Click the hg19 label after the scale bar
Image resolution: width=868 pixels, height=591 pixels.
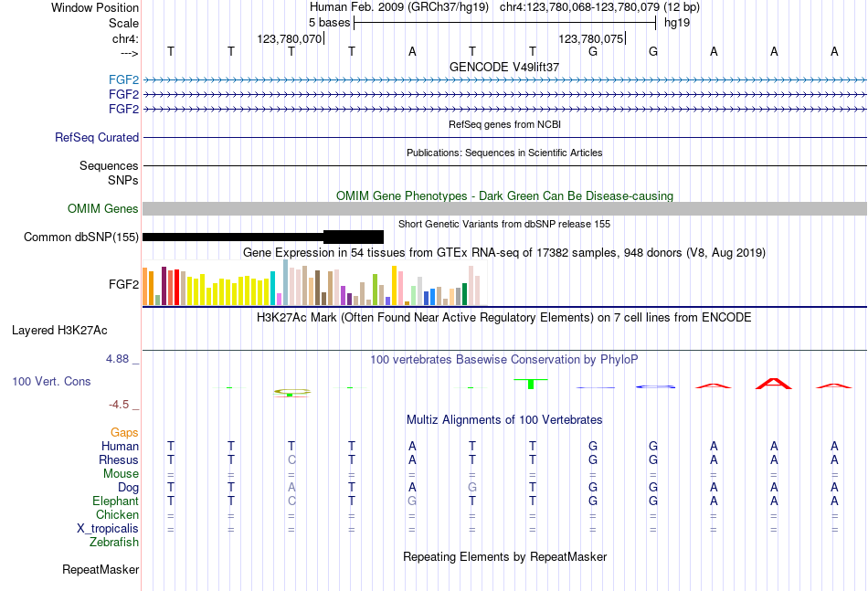coord(677,23)
